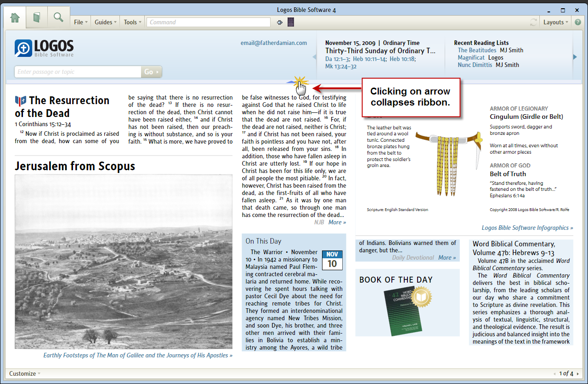Open the Home page tab icon

15,18
